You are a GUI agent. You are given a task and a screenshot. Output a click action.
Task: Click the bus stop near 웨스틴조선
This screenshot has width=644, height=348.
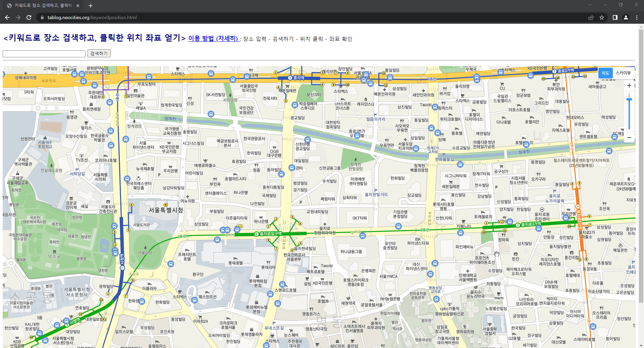click(x=195, y=300)
